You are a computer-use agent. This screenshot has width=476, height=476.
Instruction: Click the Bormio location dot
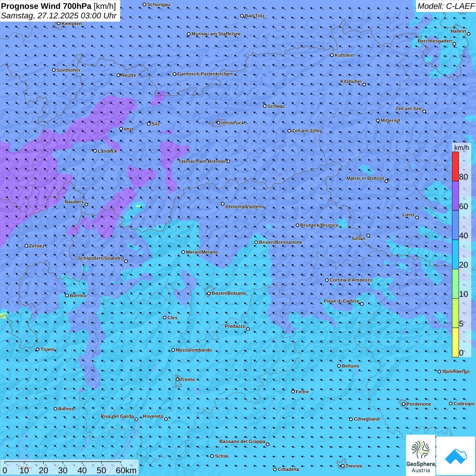pos(67,295)
